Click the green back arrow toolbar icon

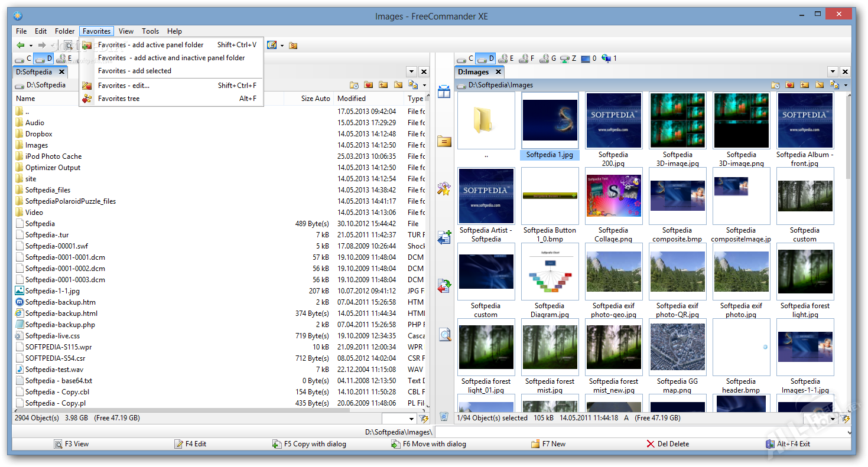[21, 45]
